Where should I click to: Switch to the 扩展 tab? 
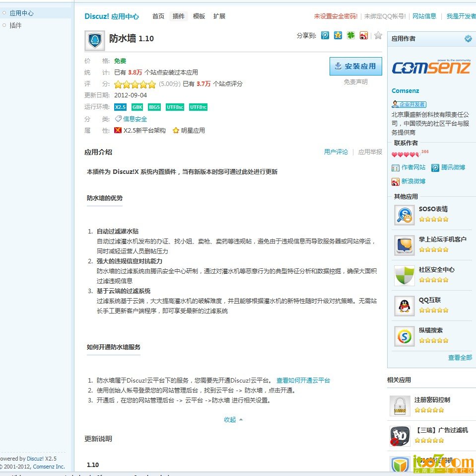[x=219, y=16]
